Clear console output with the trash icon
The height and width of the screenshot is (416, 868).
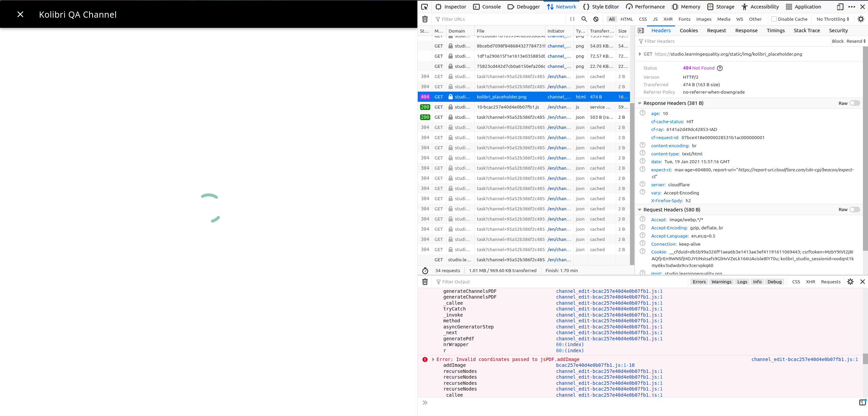425,282
